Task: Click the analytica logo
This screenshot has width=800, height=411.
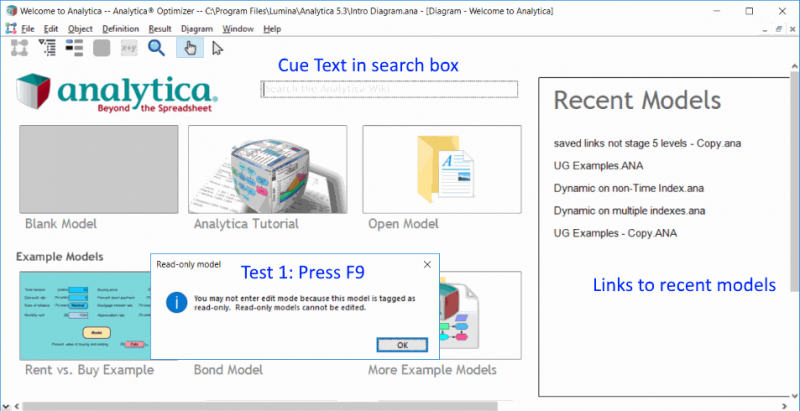Action: (x=117, y=93)
